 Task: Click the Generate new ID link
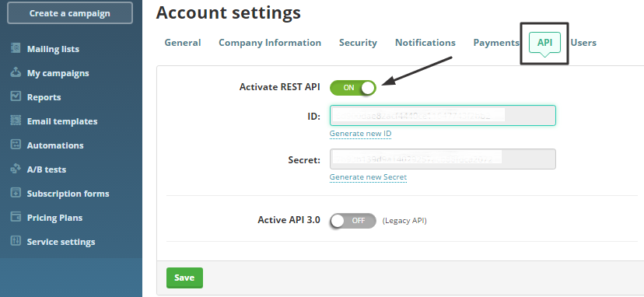point(360,134)
